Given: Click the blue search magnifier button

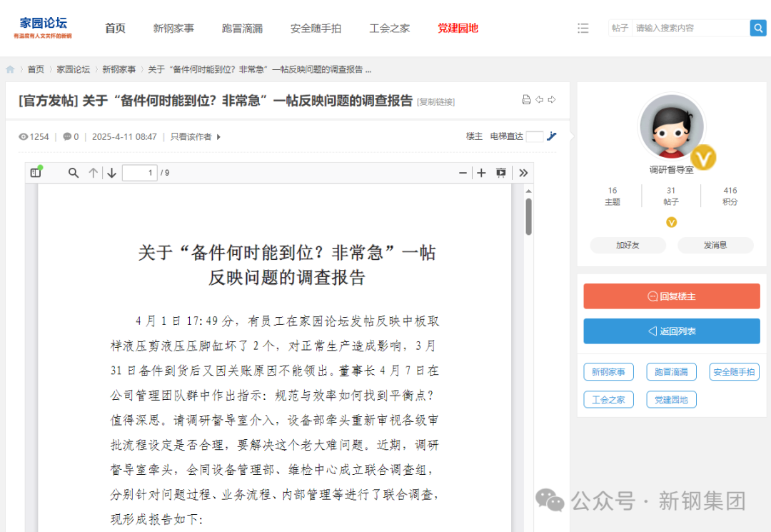Looking at the screenshot, I should pos(757,28).
